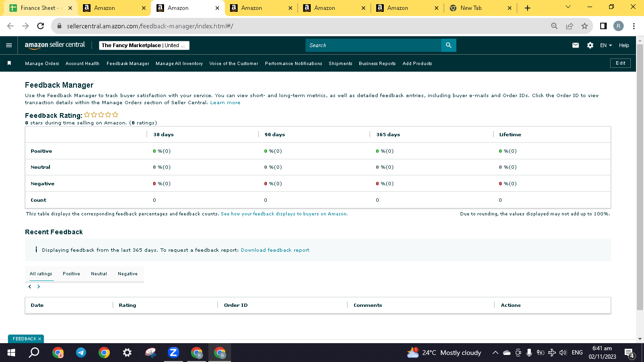Open Performance Notifications

[x=294, y=64]
